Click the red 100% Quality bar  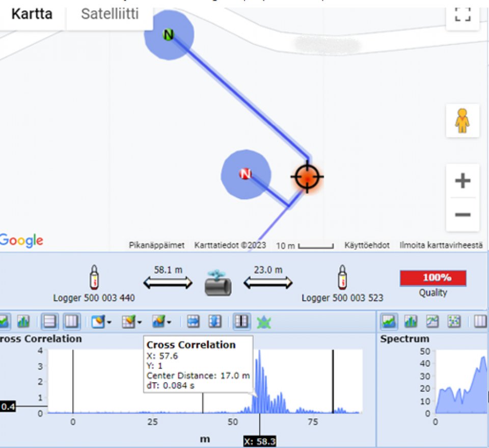(x=433, y=278)
